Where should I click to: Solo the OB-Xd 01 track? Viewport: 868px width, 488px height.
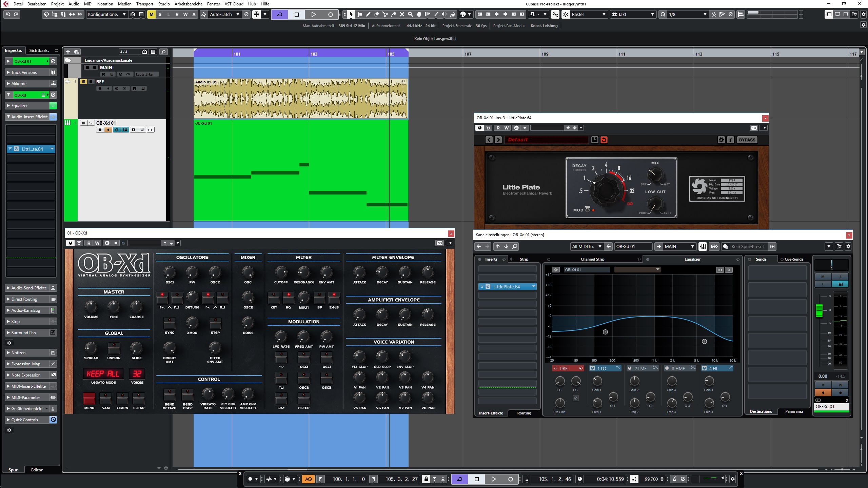[x=91, y=123]
